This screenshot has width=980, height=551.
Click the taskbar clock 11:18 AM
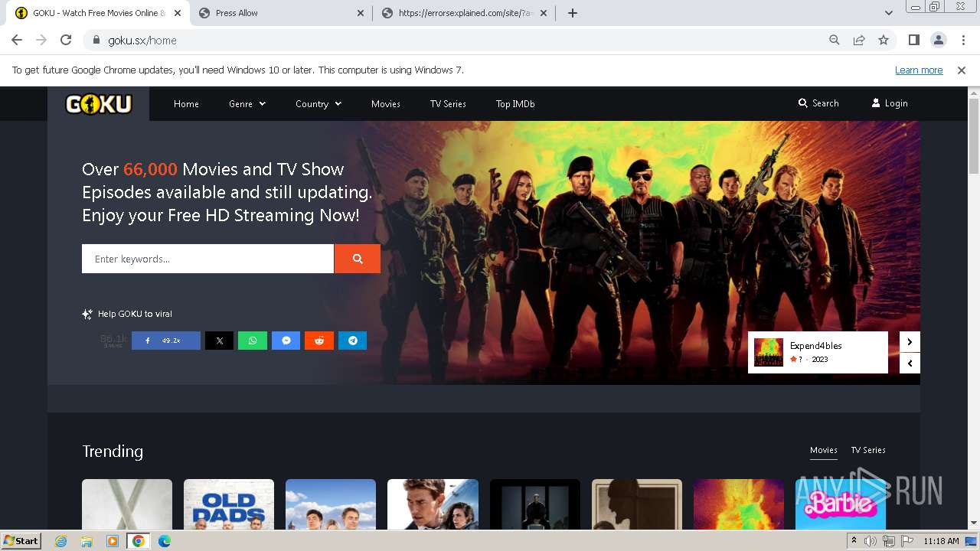point(941,541)
